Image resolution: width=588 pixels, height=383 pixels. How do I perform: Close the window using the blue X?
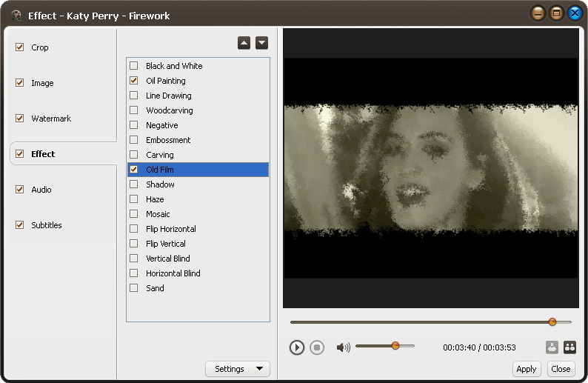point(575,14)
